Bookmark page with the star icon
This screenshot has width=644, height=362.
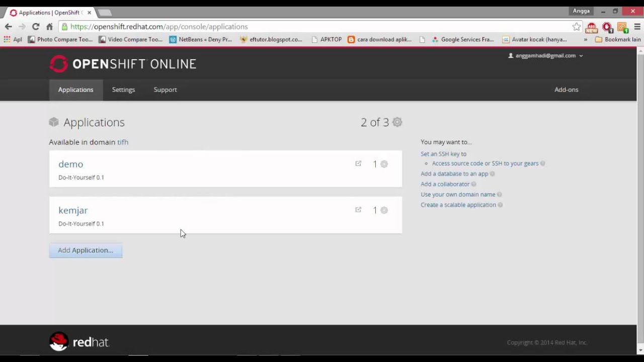pyautogui.click(x=577, y=27)
